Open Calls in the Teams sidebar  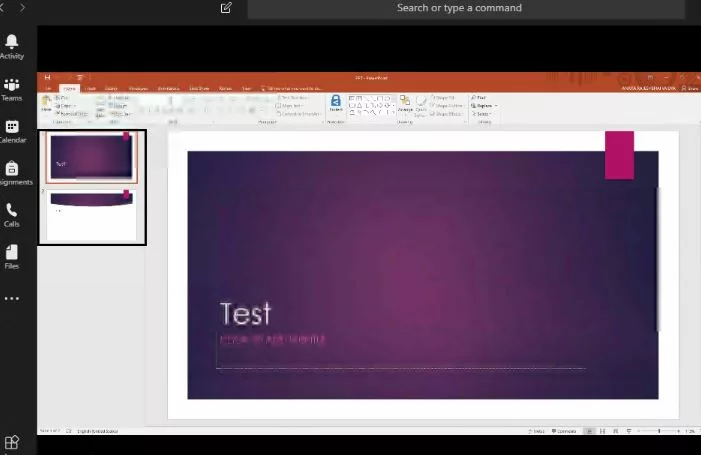point(12,215)
